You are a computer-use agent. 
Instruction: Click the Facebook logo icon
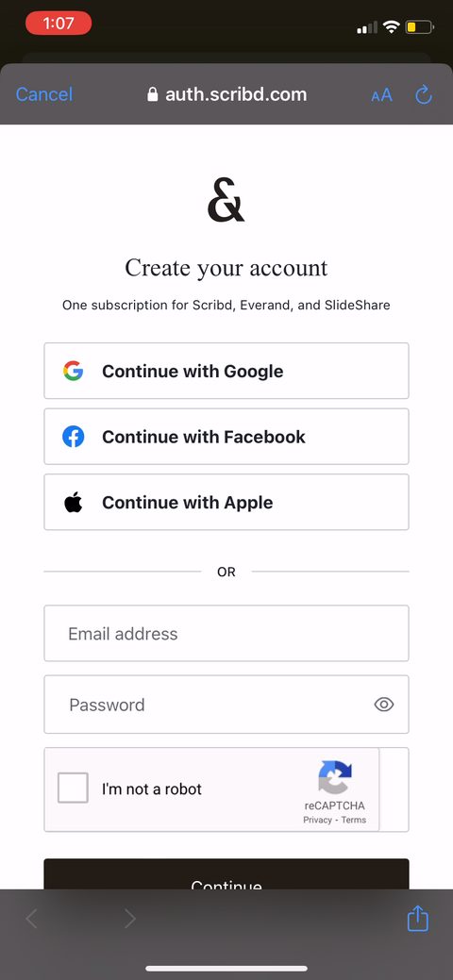pos(74,437)
